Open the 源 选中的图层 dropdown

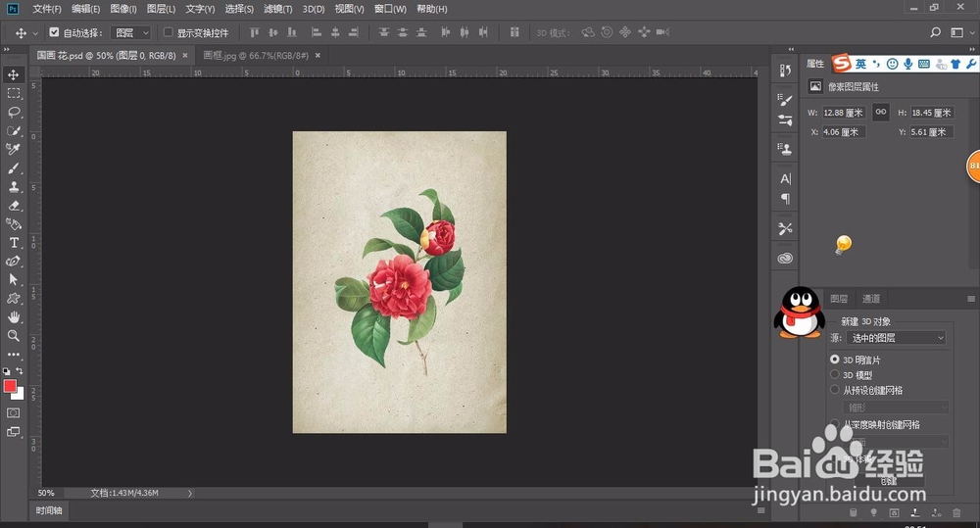(897, 338)
